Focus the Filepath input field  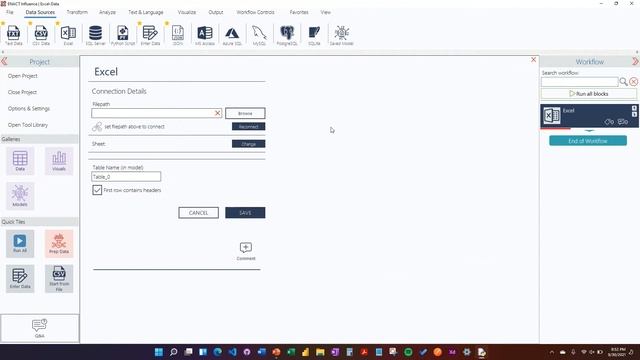153,113
